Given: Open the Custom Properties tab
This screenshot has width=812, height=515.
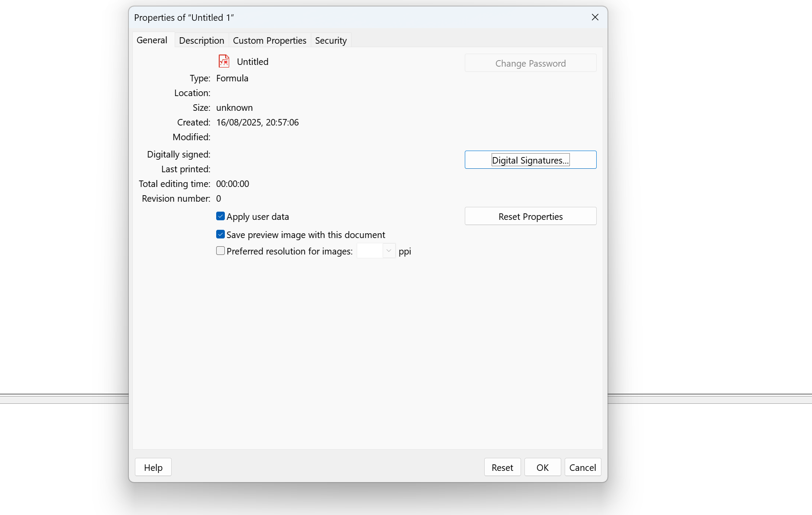Looking at the screenshot, I should (x=270, y=41).
